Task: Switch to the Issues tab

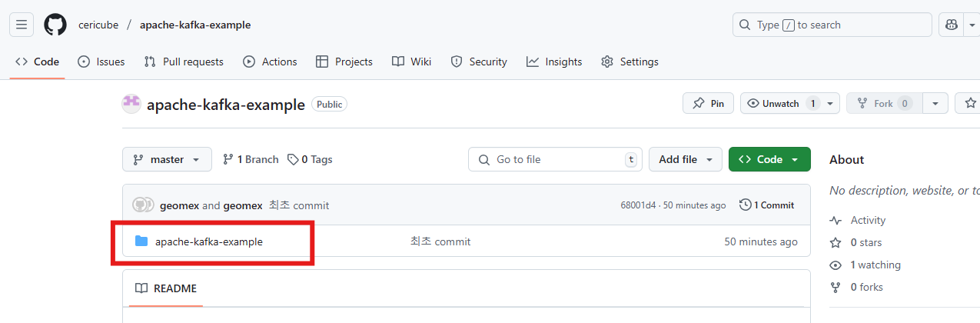Action: point(101,62)
